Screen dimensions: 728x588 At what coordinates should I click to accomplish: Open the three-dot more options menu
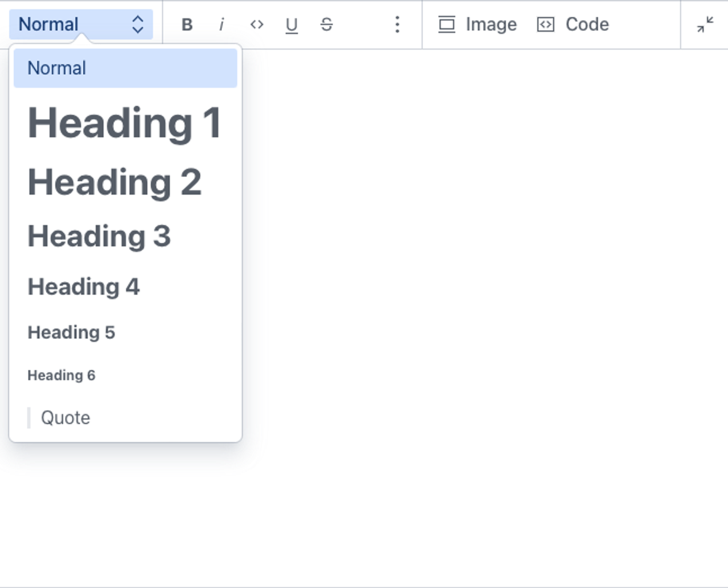pos(397,25)
